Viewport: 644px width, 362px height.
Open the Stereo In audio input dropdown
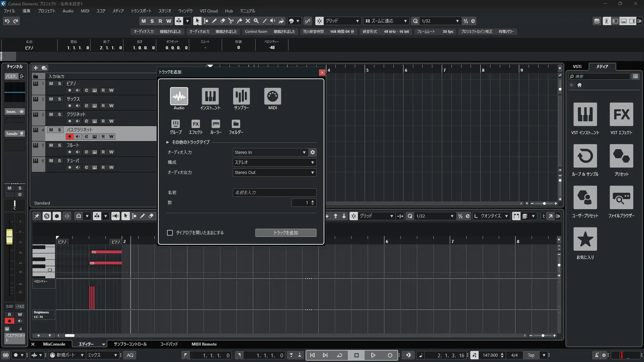tap(270, 152)
